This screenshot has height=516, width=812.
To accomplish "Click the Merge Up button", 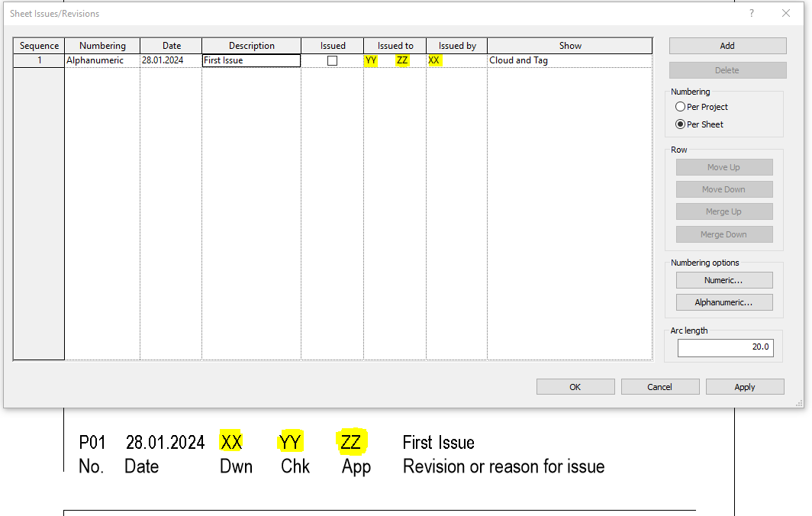I will pos(723,211).
